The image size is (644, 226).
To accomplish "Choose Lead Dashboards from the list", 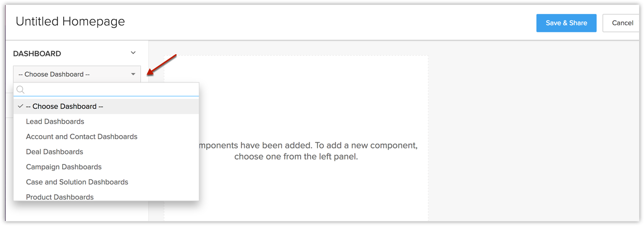I will (x=55, y=122).
